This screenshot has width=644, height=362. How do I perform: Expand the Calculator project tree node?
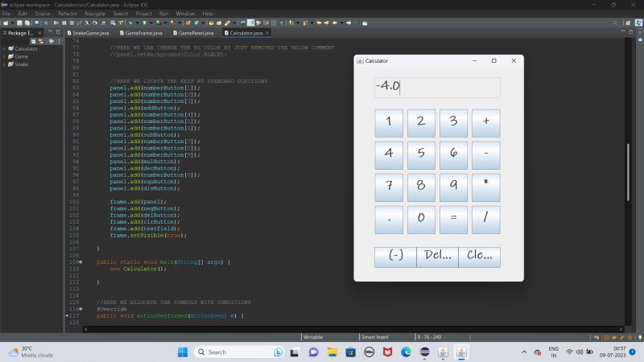[x=4, y=48]
